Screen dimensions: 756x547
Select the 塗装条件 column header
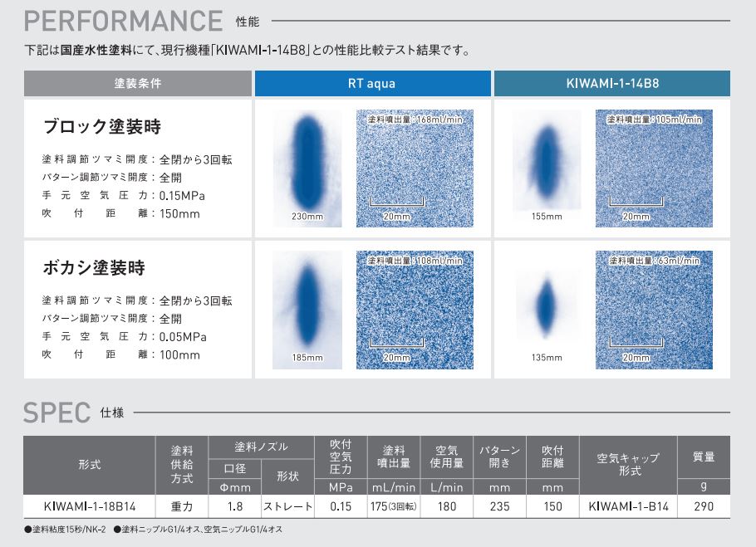click(x=138, y=83)
